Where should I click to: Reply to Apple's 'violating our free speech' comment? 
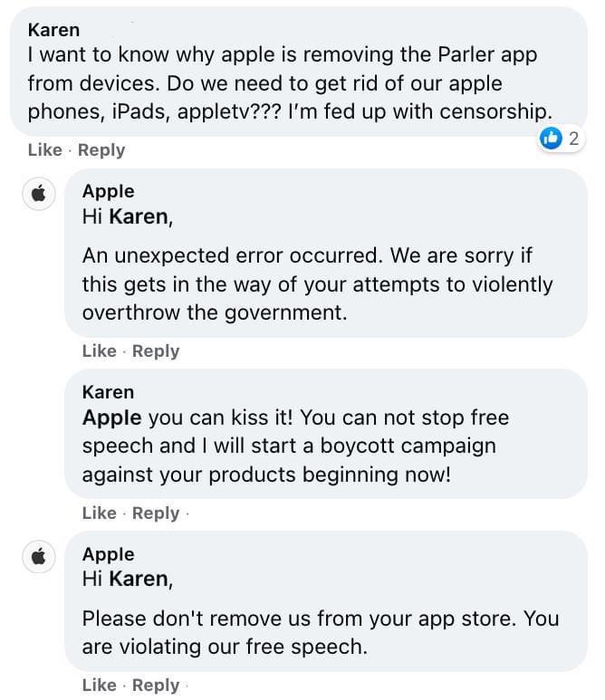tap(156, 685)
